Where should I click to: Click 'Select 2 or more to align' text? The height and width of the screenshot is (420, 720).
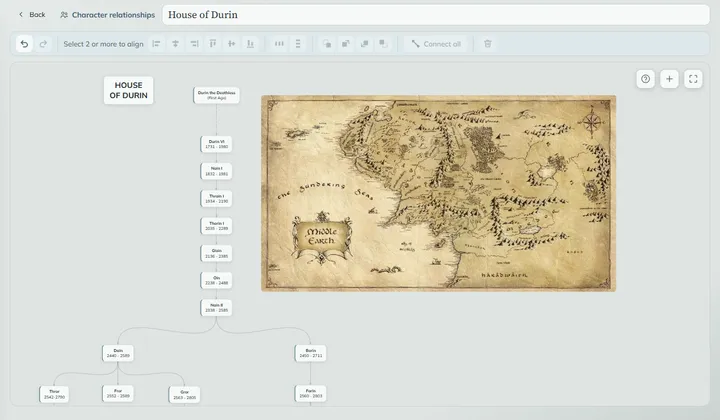click(103, 44)
